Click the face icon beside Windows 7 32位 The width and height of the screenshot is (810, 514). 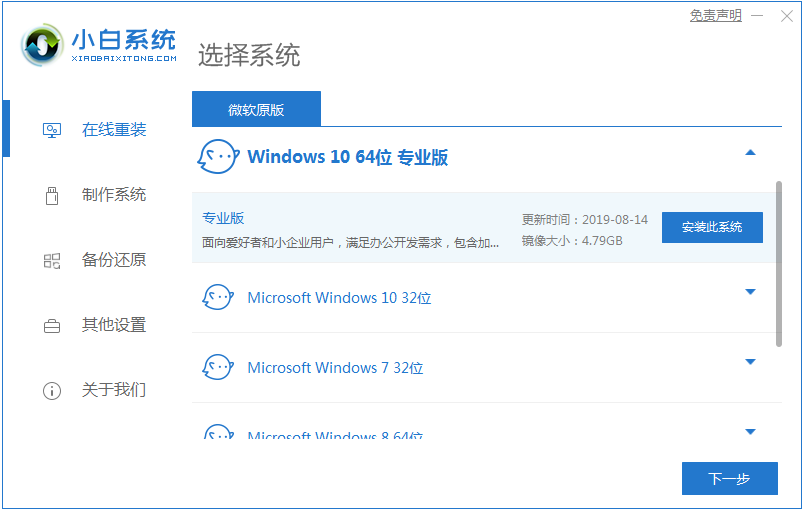218,367
